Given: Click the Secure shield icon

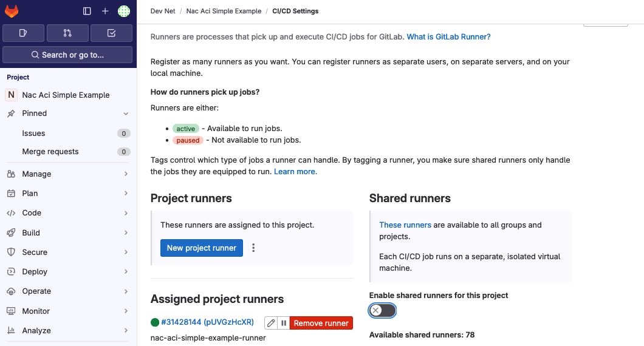Looking at the screenshot, I should pyautogui.click(x=11, y=252).
